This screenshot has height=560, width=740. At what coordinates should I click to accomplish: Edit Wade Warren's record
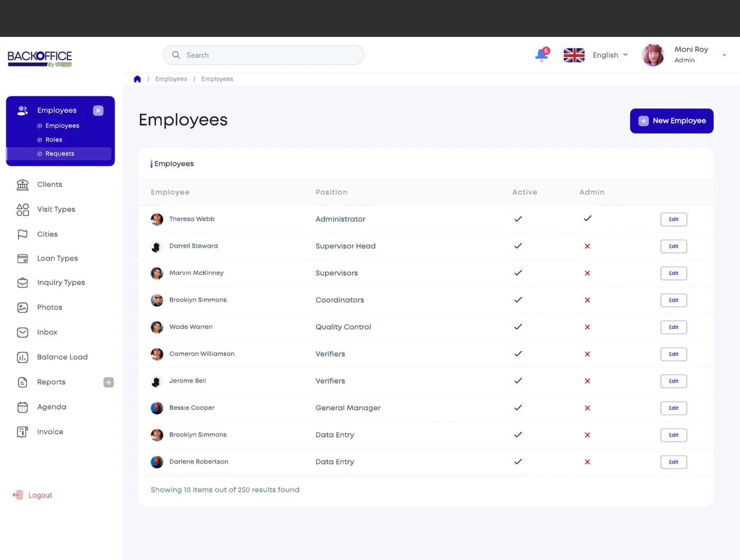click(673, 327)
